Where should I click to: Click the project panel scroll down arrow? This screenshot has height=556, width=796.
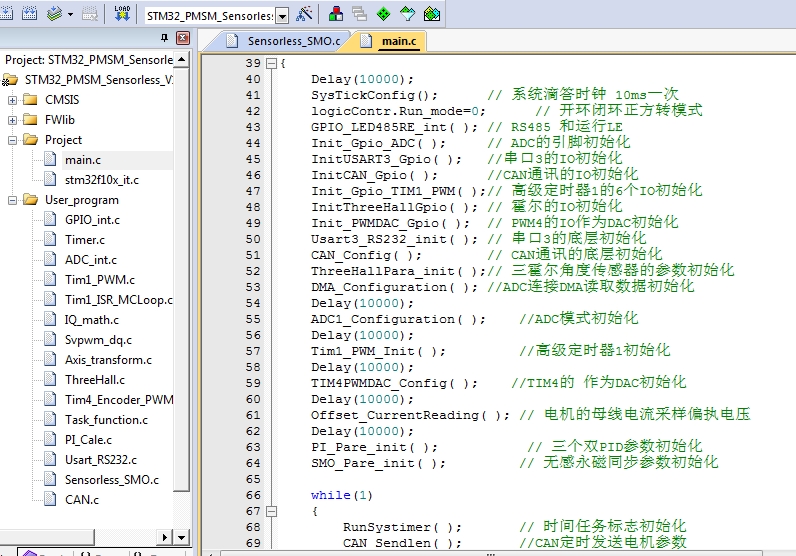click(182, 537)
